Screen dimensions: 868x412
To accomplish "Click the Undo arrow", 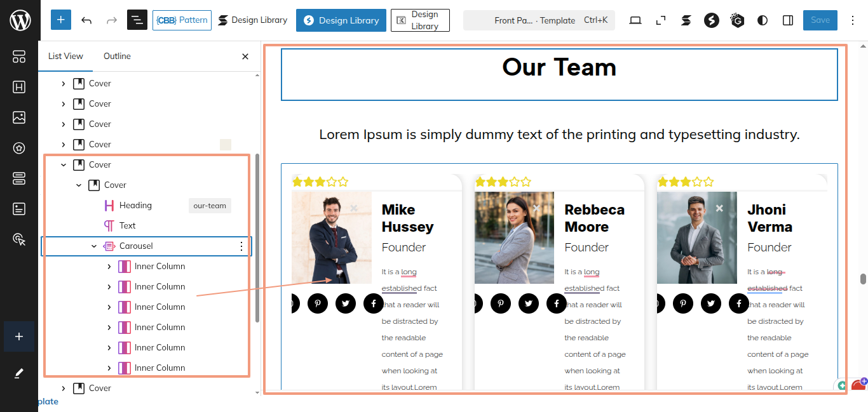I will [x=86, y=20].
